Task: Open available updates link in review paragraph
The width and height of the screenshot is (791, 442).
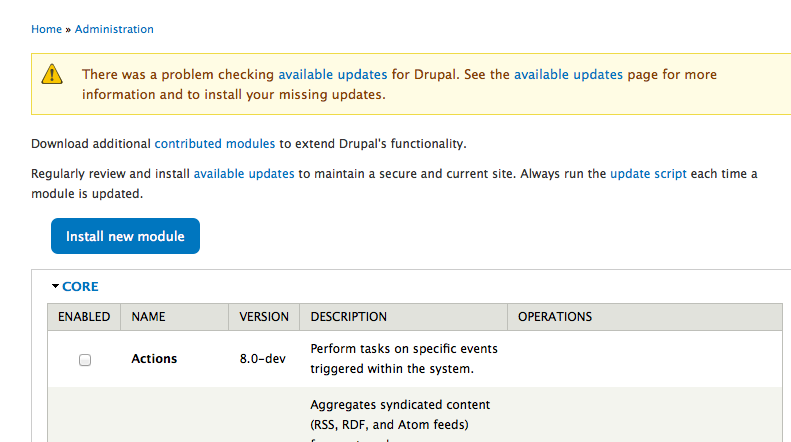Action: click(x=244, y=174)
